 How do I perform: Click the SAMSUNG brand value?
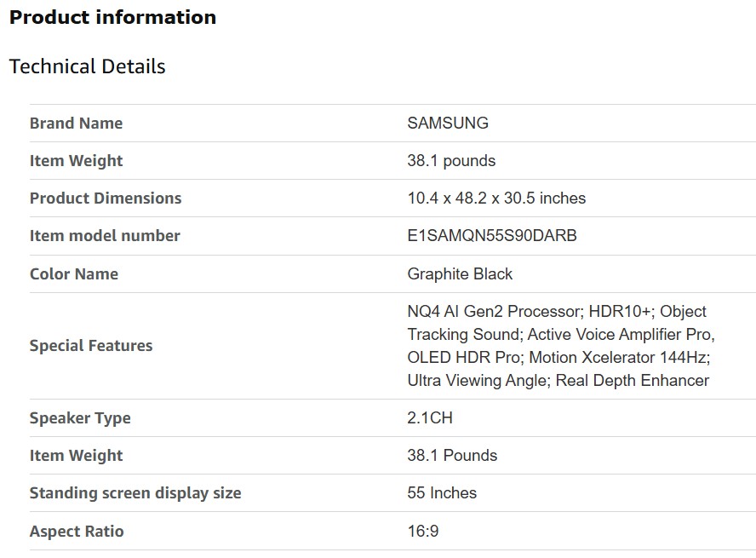pos(448,124)
